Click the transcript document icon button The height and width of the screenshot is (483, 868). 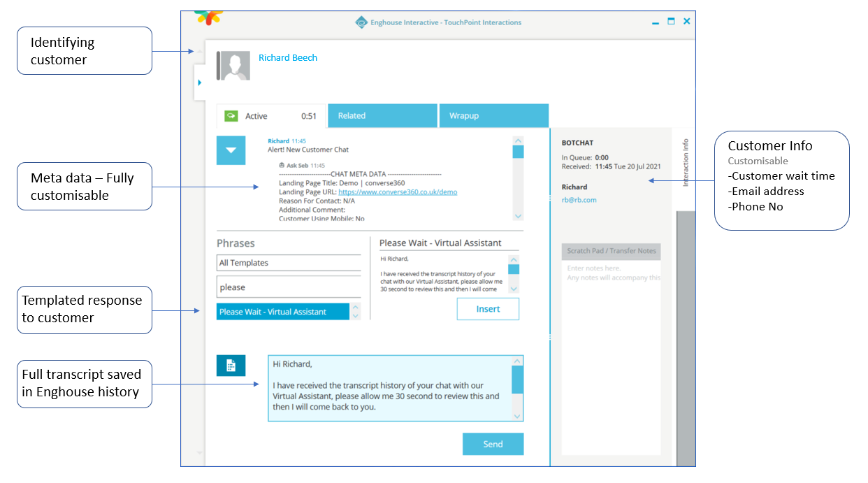point(231,366)
